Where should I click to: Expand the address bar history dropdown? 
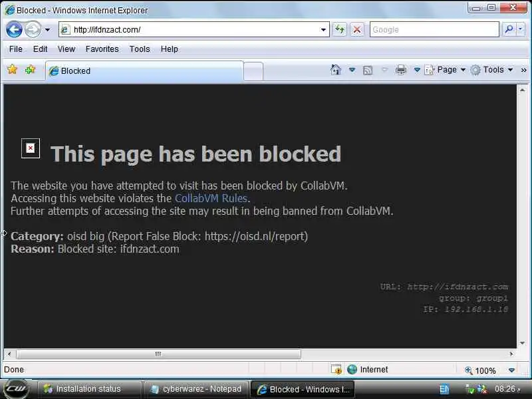tap(323, 30)
